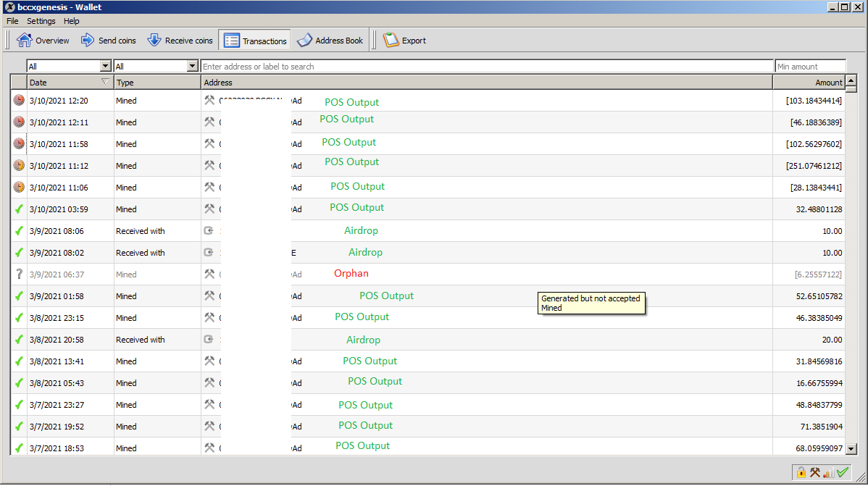The width and height of the screenshot is (868, 486).
Task: Click amount 16.66755994
Action: coord(819,383)
